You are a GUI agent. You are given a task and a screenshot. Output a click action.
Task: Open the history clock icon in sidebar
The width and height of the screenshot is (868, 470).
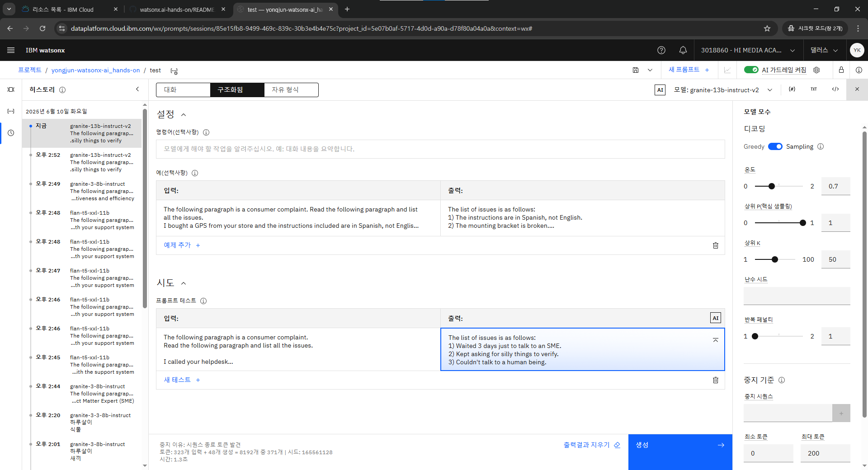(x=11, y=133)
